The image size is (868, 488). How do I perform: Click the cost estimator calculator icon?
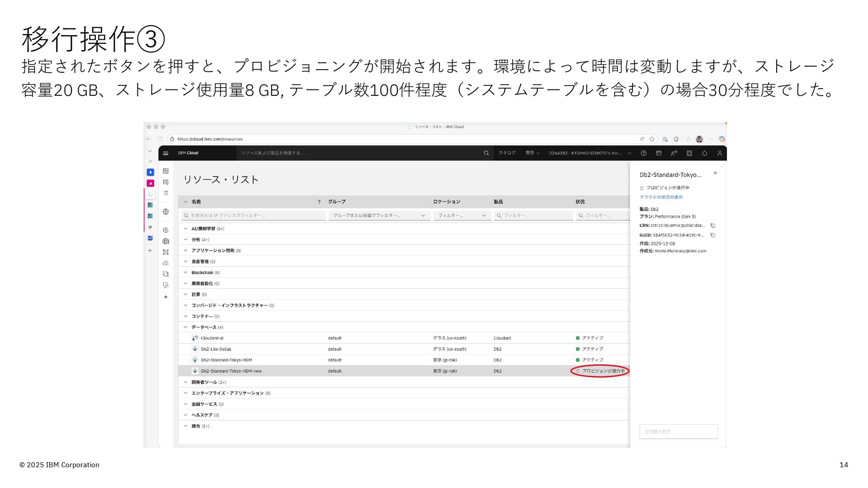click(x=689, y=153)
